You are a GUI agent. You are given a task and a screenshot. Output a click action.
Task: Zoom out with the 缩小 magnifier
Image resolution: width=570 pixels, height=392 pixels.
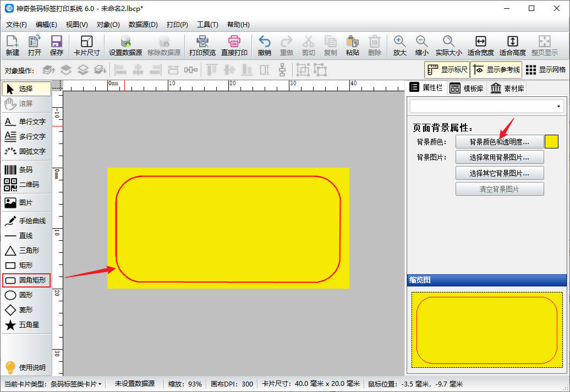421,45
